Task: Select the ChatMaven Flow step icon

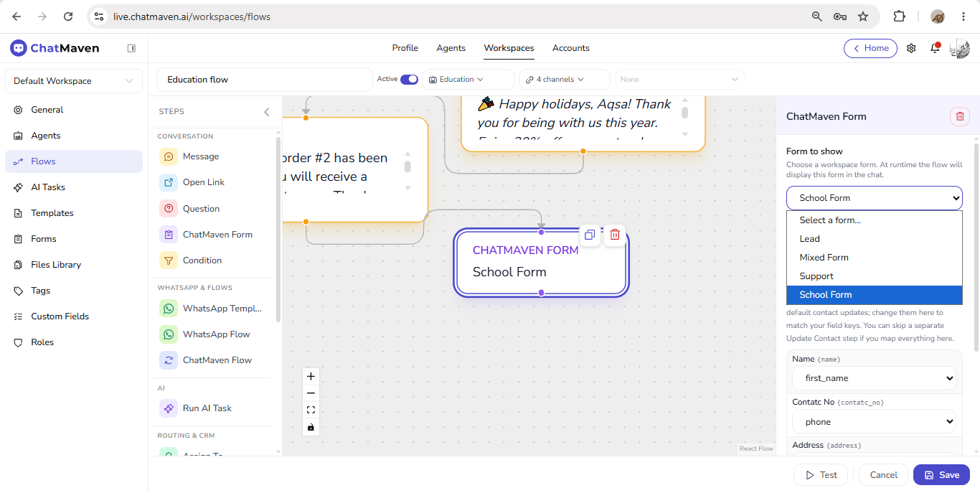Action: [169, 360]
